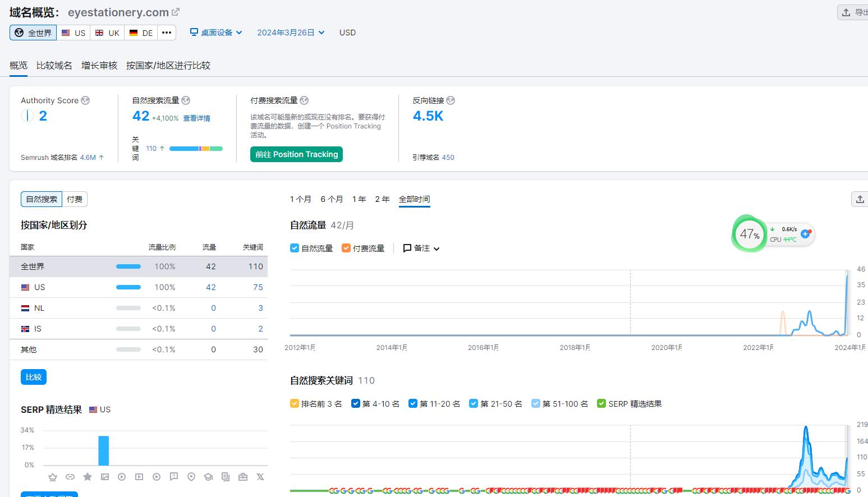
Task: Toggle the 第 11-20 名 checkbox
Action: (413, 403)
